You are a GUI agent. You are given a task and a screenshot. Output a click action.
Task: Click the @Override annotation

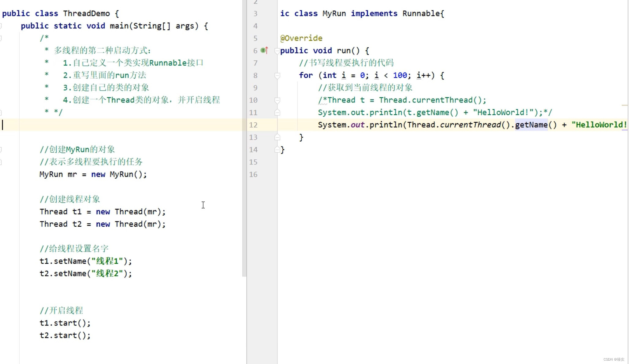(301, 38)
